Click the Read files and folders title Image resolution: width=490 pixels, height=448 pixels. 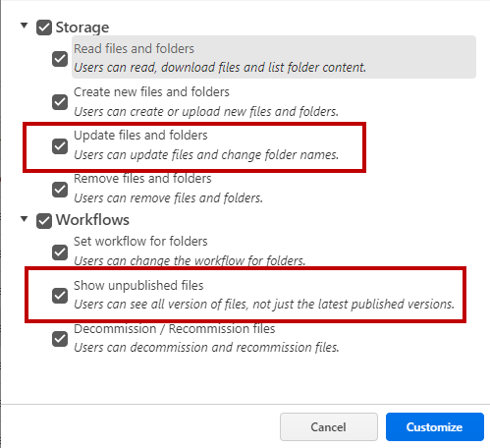(134, 49)
